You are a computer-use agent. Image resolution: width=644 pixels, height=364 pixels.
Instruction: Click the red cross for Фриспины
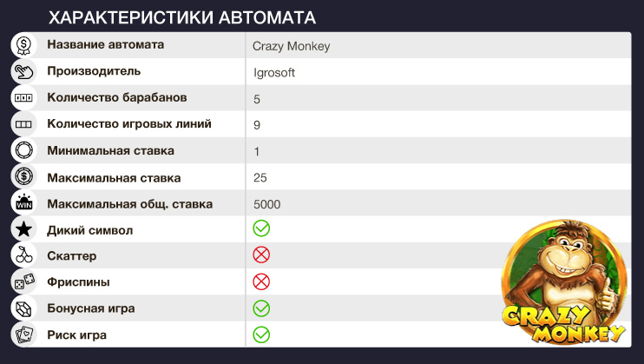[x=261, y=281]
